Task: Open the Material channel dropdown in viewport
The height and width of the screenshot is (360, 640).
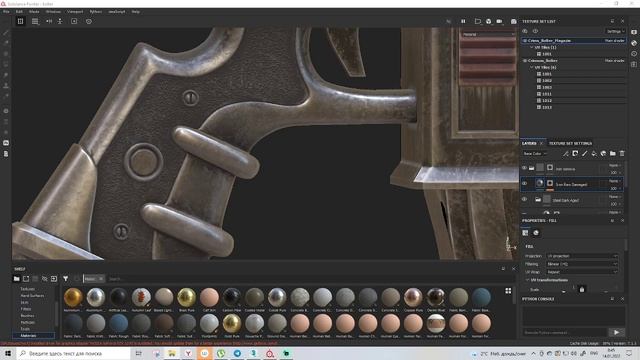Action: (x=489, y=34)
